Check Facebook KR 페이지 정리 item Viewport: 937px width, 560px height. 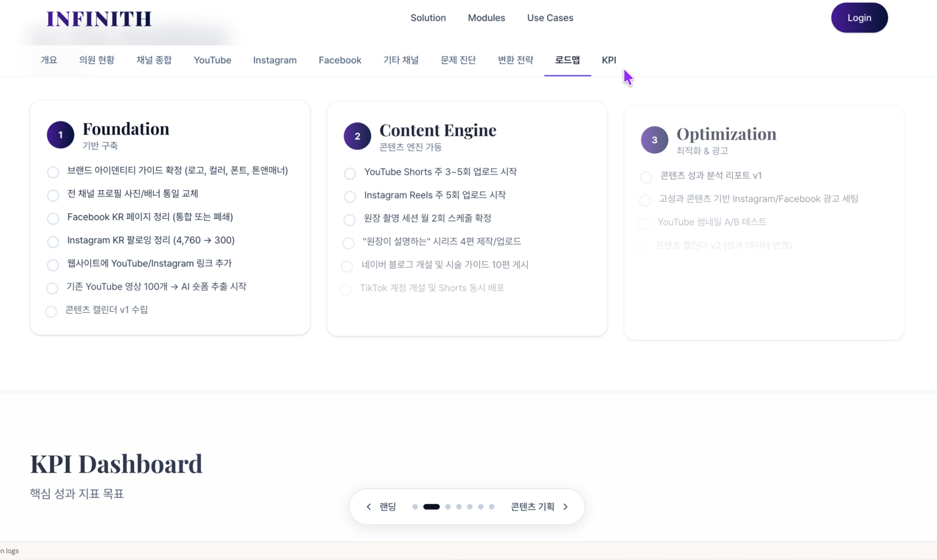pos(53,219)
